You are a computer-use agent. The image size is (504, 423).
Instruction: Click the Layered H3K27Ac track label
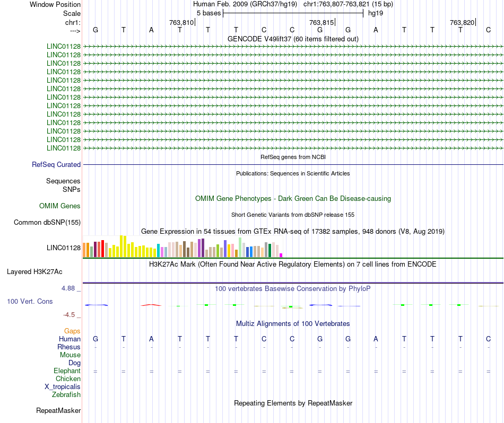(x=34, y=272)
